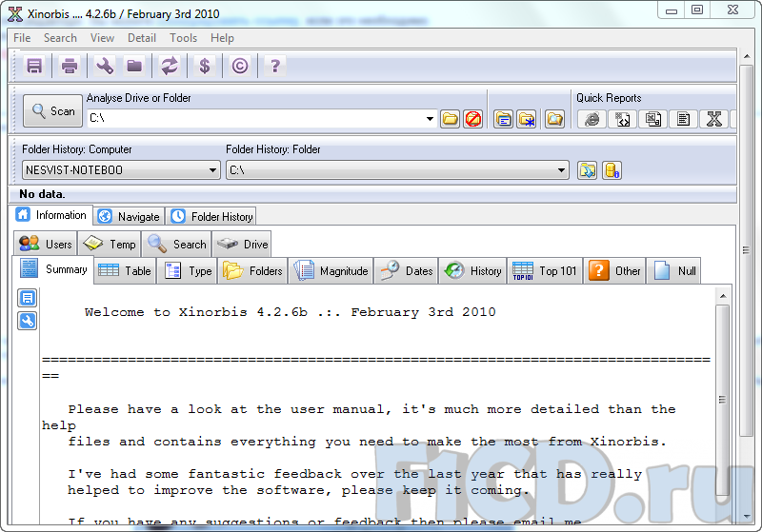Select the Other tab
This screenshot has width=762, height=532.
pyautogui.click(x=614, y=271)
